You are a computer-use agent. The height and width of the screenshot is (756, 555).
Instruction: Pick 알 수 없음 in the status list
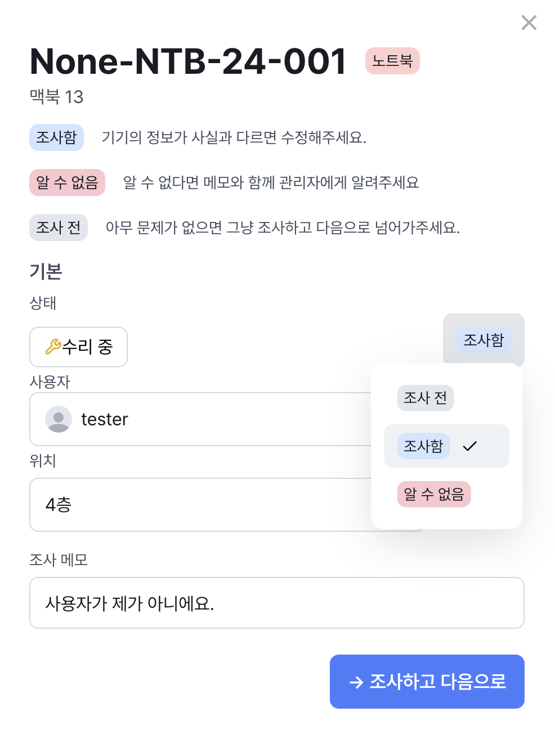point(433,494)
